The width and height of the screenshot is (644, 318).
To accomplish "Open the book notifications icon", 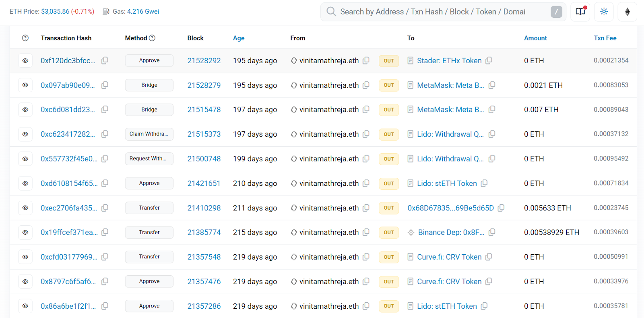I will click(x=580, y=12).
